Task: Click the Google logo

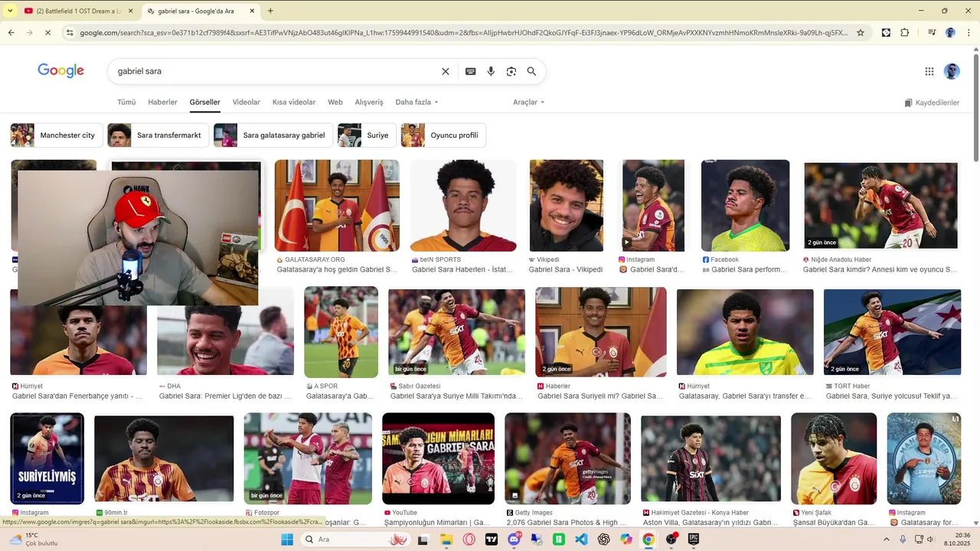Action: coord(60,70)
